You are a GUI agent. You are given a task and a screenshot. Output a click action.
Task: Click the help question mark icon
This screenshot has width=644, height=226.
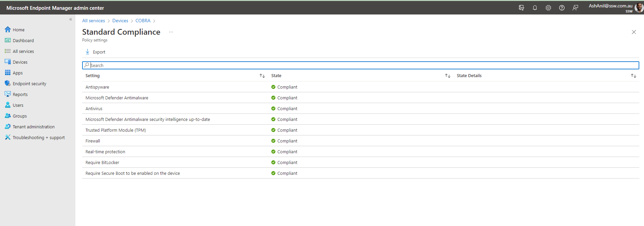coord(562,8)
